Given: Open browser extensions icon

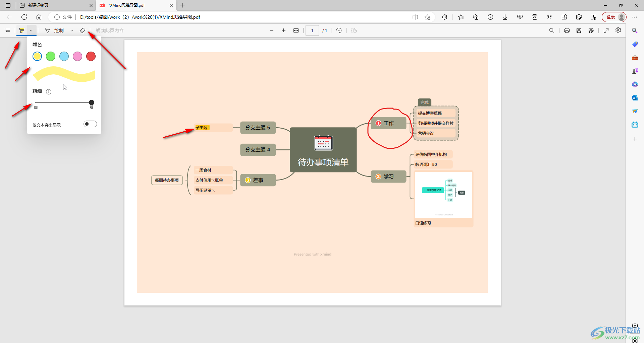Looking at the screenshot, I should pyautogui.click(x=445, y=17).
